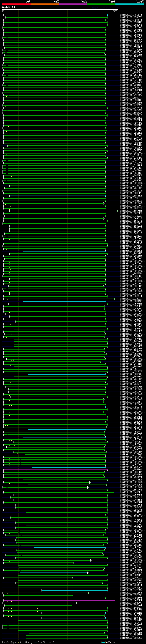Click the purple alignment bar of UniRef100_C4M9F4

[59, 600]
